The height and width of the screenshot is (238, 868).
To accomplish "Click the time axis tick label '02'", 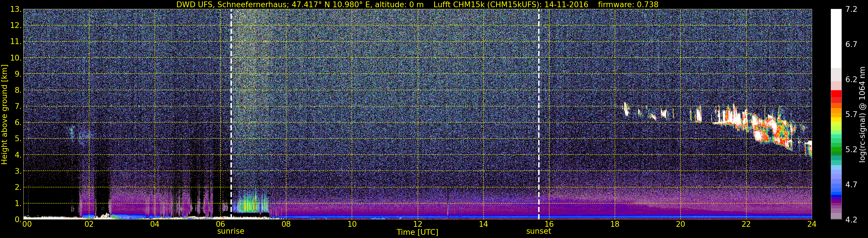I will click(89, 224).
